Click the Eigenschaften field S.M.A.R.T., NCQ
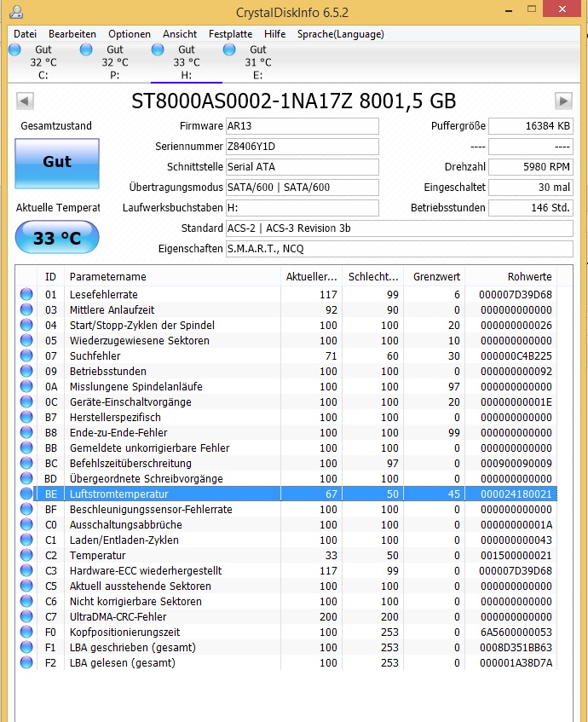The height and width of the screenshot is (722, 588). pos(399,249)
